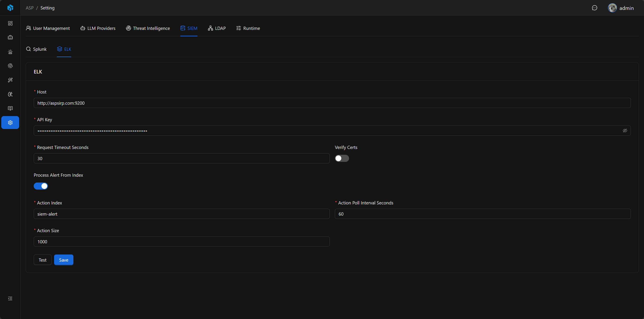Viewport: 644px width, 319px height.
Task: Focus the Action Size field
Action: (x=181, y=242)
